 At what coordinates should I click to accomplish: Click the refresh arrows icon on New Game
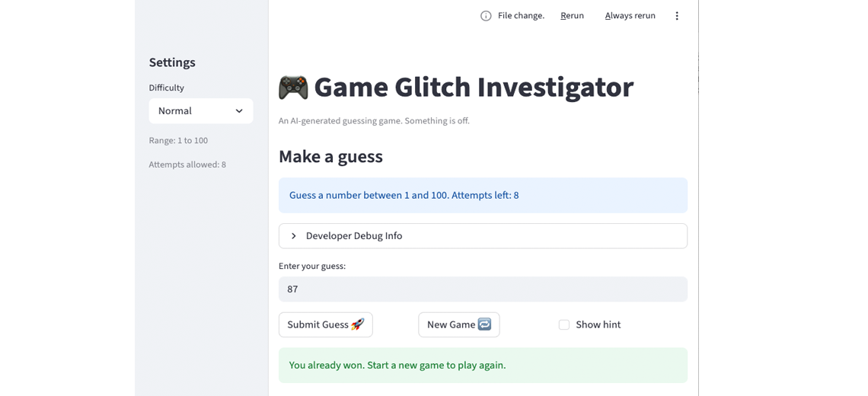[484, 324]
